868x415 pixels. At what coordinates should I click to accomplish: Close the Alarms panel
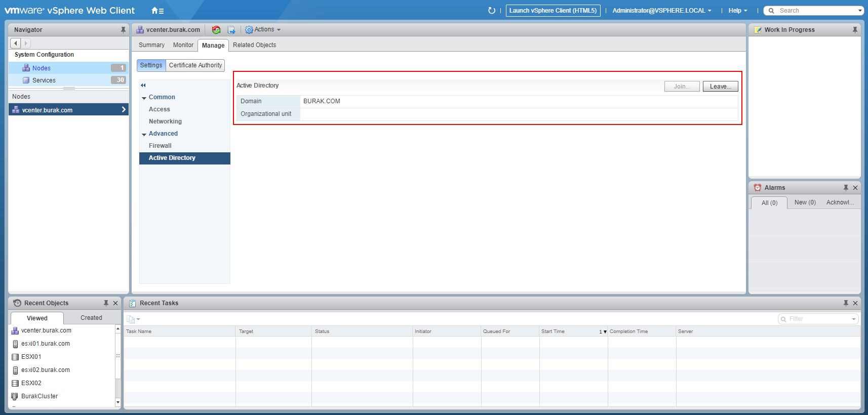[855, 188]
